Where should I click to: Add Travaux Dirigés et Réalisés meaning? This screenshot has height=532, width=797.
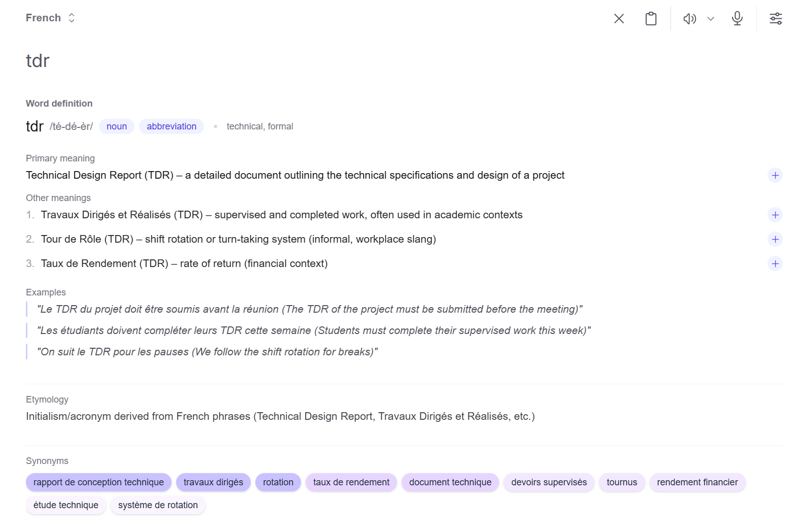[x=775, y=215]
